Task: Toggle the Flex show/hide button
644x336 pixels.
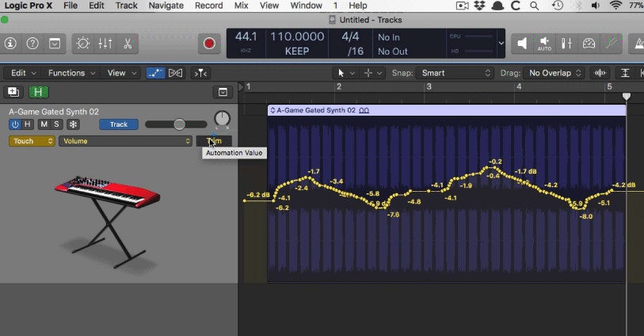Action: [x=175, y=73]
